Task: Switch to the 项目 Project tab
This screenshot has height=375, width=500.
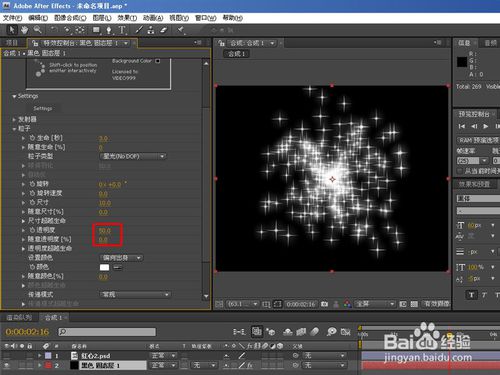Action: 12,43
